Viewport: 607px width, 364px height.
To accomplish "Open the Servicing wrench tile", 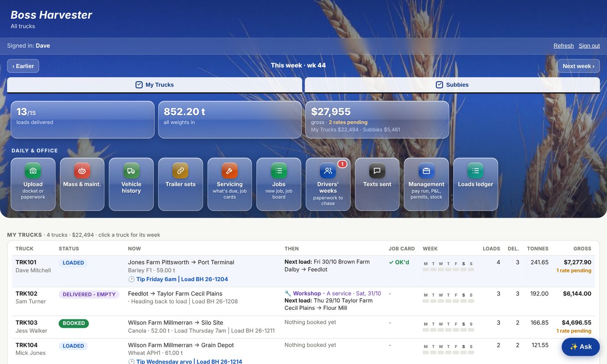I will [230, 184].
